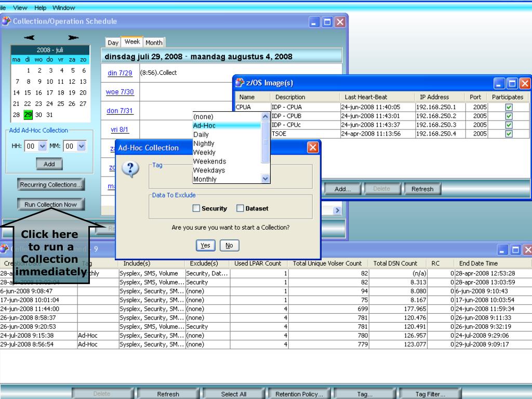Image resolution: width=532 pixels, height=399 pixels.
Task: Open the View menu
Action: [x=20, y=7]
